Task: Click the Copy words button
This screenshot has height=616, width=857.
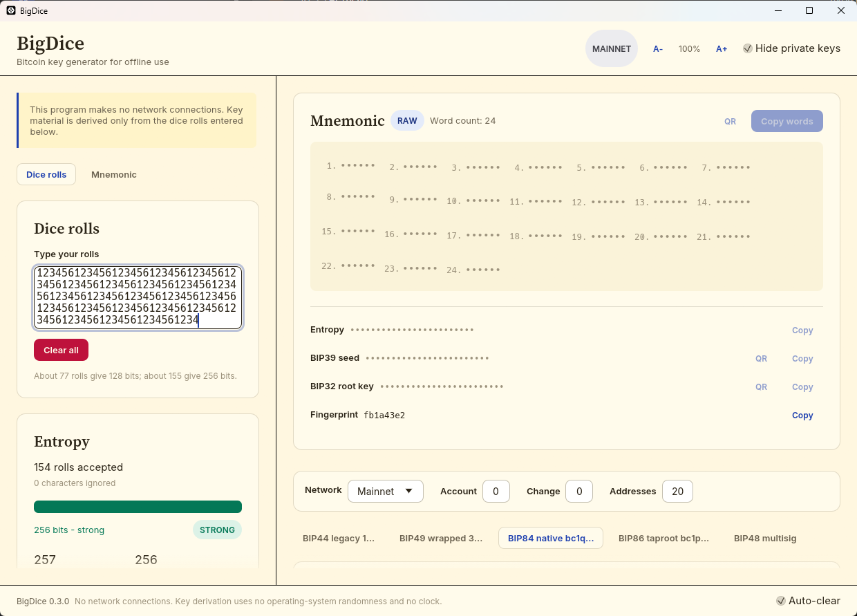Action: (x=787, y=121)
